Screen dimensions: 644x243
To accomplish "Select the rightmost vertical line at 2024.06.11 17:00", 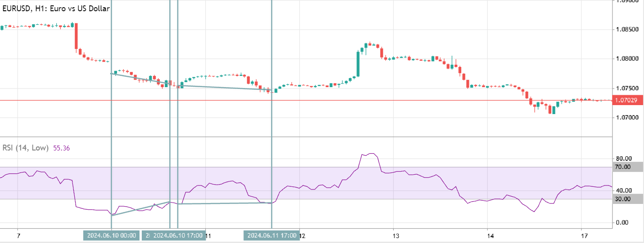I will (x=272, y=135).
